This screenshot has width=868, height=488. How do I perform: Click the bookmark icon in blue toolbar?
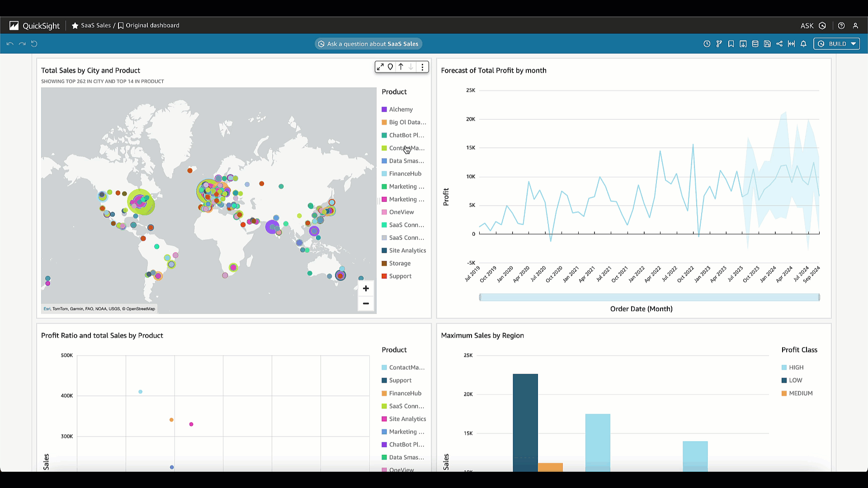coord(731,44)
